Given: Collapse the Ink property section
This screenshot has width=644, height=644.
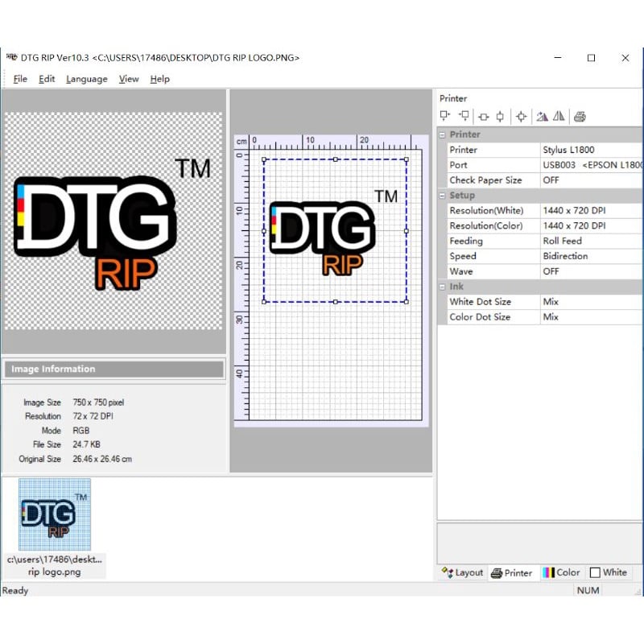Looking at the screenshot, I should coord(442,287).
